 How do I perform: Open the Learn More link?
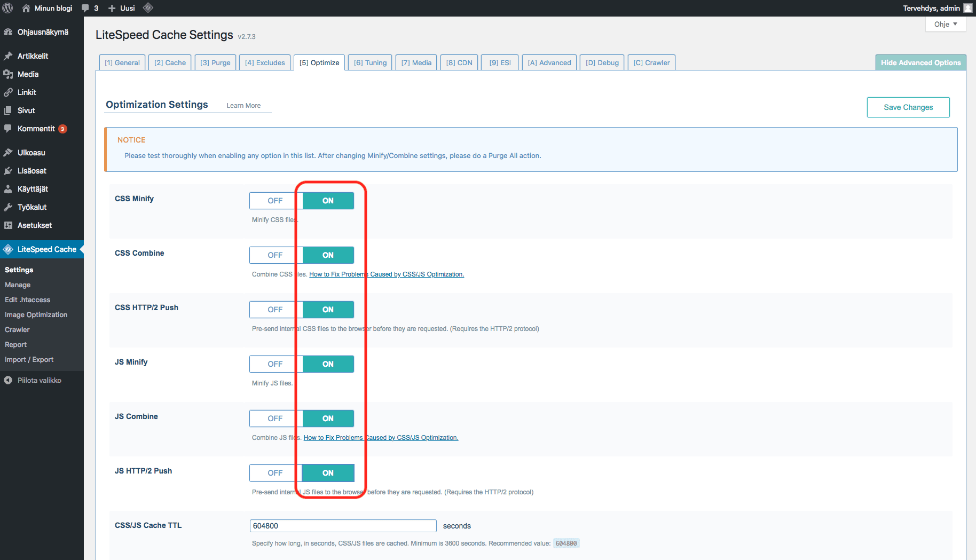(x=243, y=106)
